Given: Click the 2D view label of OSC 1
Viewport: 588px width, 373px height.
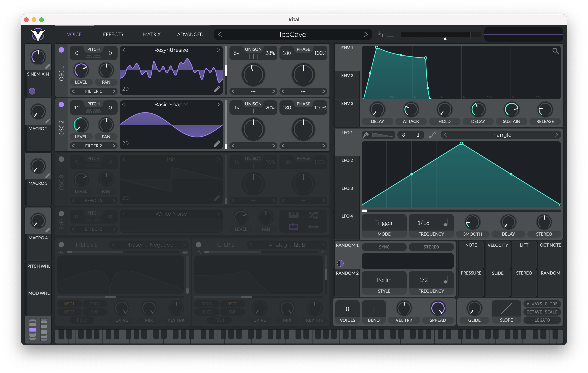Looking at the screenshot, I should point(125,89).
